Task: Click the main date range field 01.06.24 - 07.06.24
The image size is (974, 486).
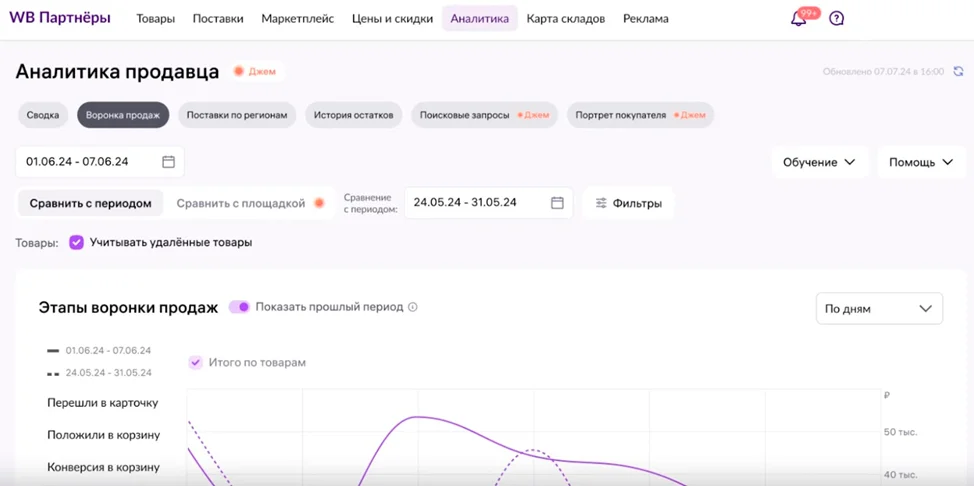Action: tap(100, 162)
